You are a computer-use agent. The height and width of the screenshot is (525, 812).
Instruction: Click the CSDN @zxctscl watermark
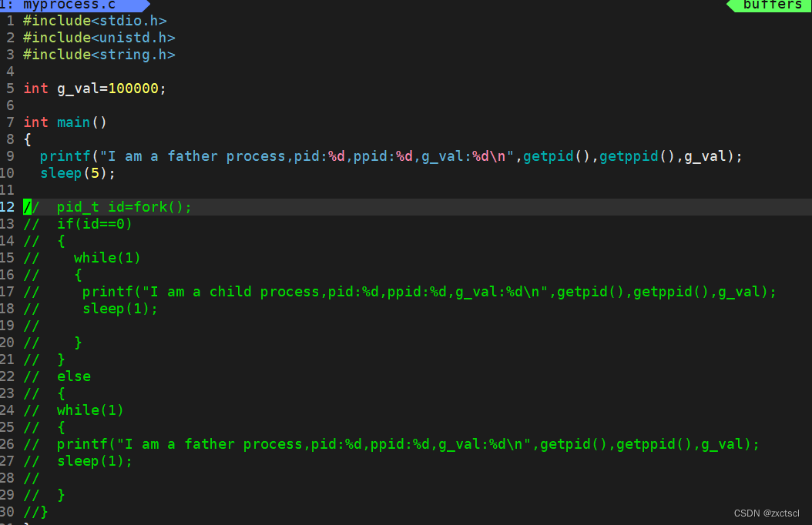tap(766, 513)
